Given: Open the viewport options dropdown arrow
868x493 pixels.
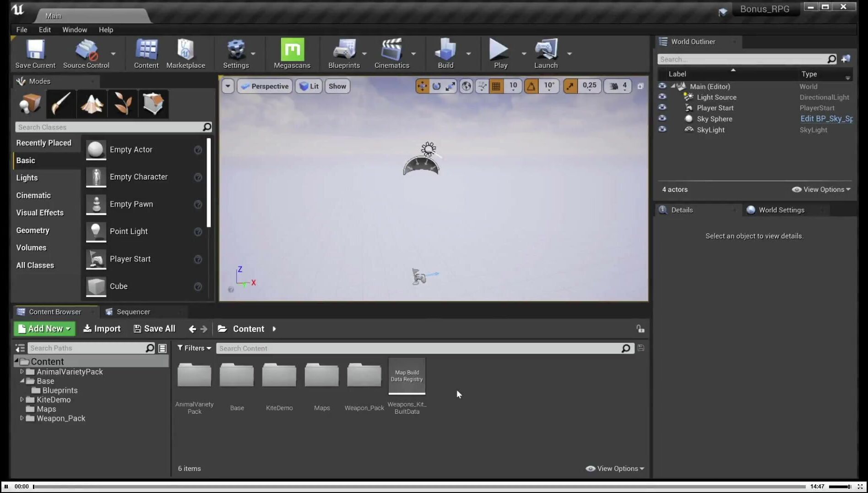Looking at the screenshot, I should [x=228, y=86].
